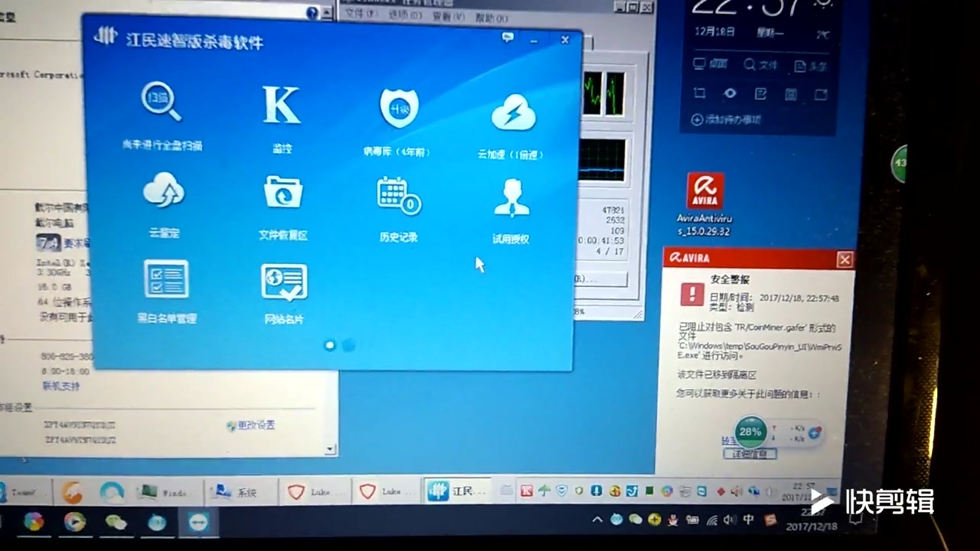Click Jiangmin feedback speech-bubble icon in title bar
Viewport: 980px width, 551px height.
508,36
